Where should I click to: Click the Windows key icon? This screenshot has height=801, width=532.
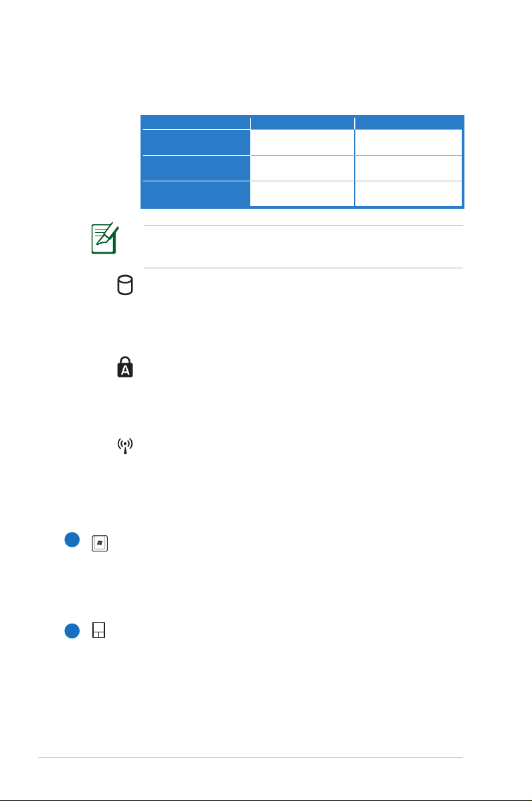pos(100,543)
